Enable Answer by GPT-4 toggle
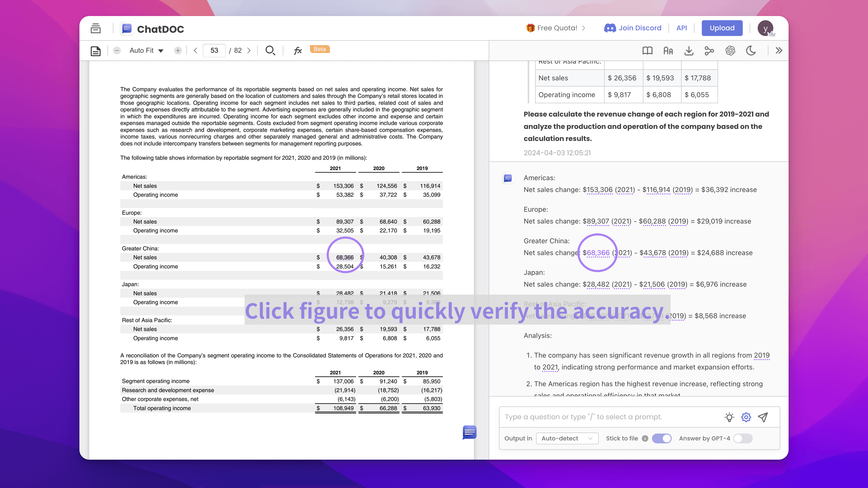This screenshot has width=868, height=488. (743, 438)
